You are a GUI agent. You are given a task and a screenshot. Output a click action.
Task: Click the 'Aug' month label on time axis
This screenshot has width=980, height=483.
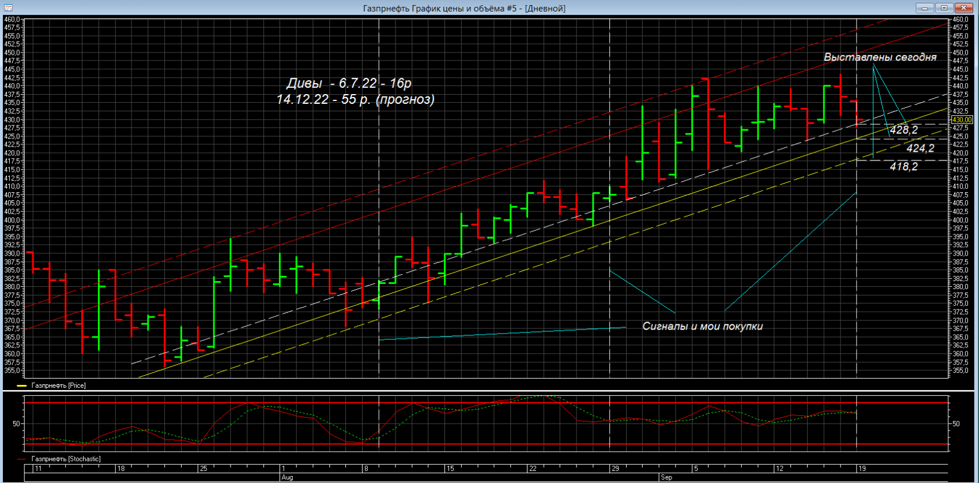click(287, 477)
